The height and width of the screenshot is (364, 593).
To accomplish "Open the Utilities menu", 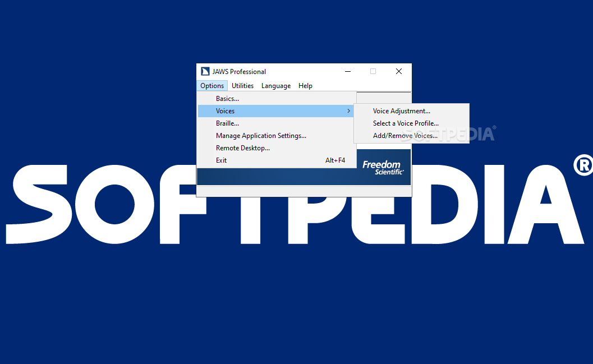I will [242, 86].
